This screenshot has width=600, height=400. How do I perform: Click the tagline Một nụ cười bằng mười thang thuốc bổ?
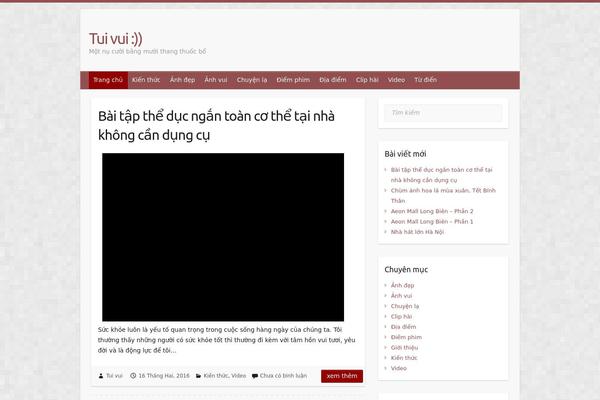[x=147, y=51]
